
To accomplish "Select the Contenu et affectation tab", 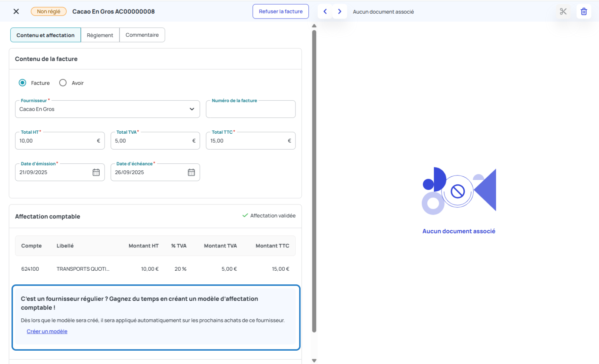I will point(45,35).
